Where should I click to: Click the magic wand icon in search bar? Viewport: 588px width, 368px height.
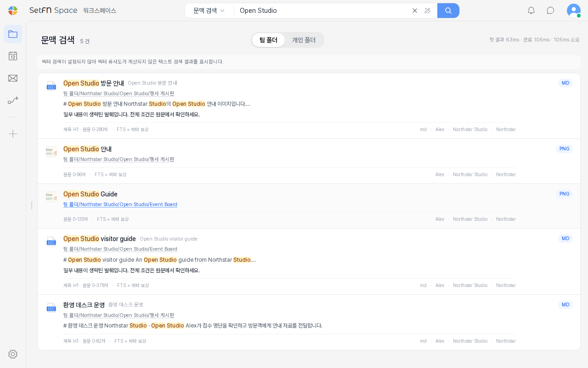tap(428, 11)
